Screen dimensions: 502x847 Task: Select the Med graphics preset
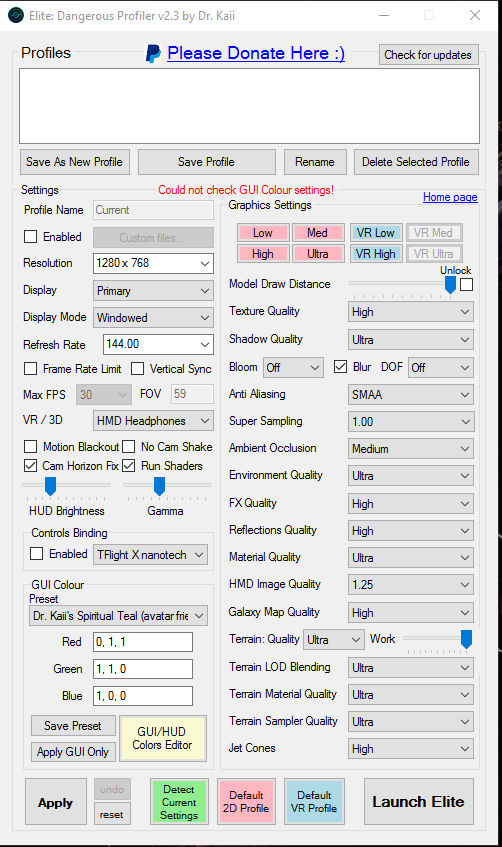pos(318,233)
